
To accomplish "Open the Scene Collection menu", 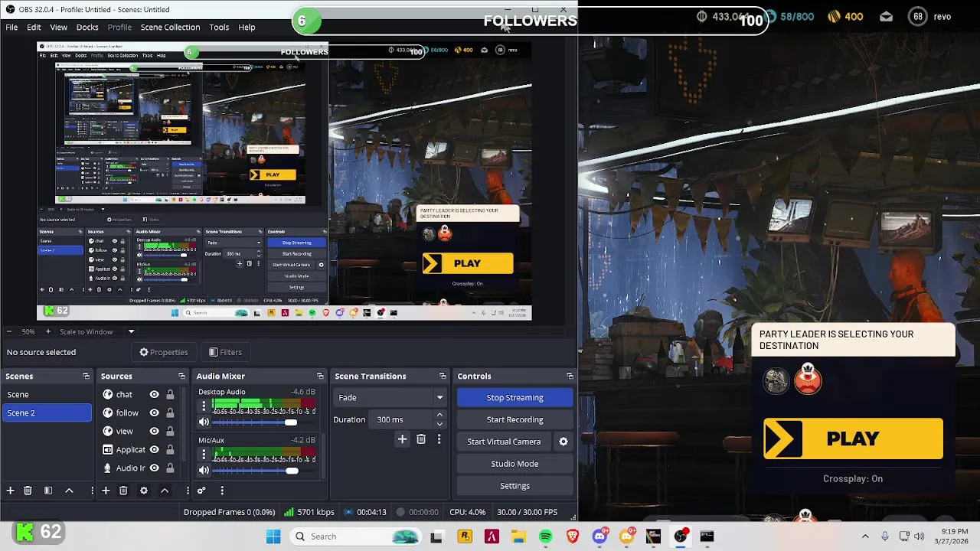I will [170, 27].
